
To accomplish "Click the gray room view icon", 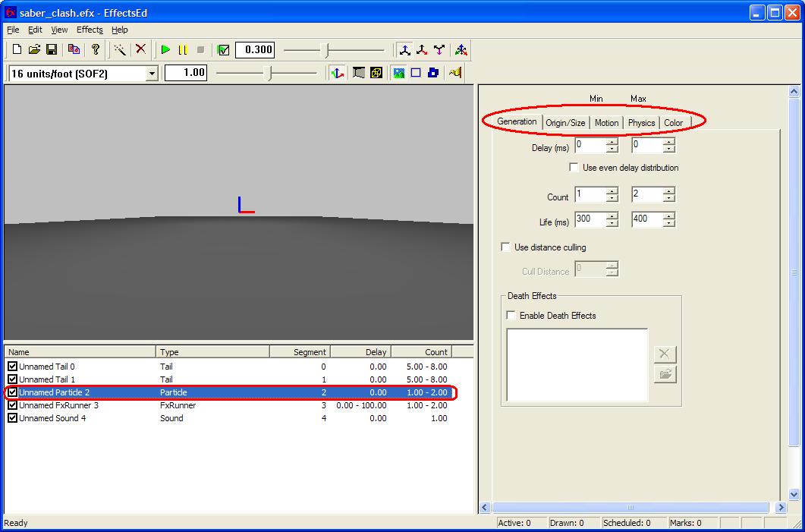I will (x=359, y=73).
